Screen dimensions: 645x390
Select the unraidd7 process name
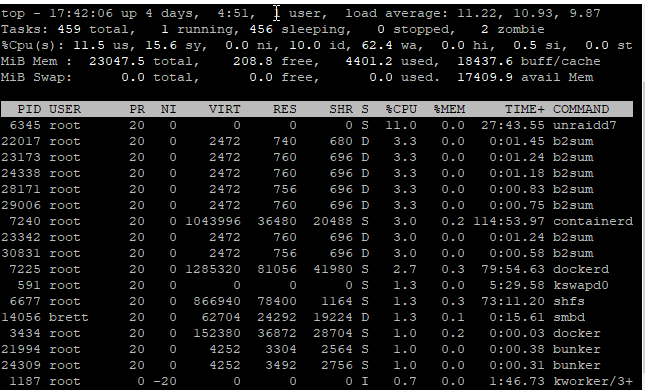point(585,125)
